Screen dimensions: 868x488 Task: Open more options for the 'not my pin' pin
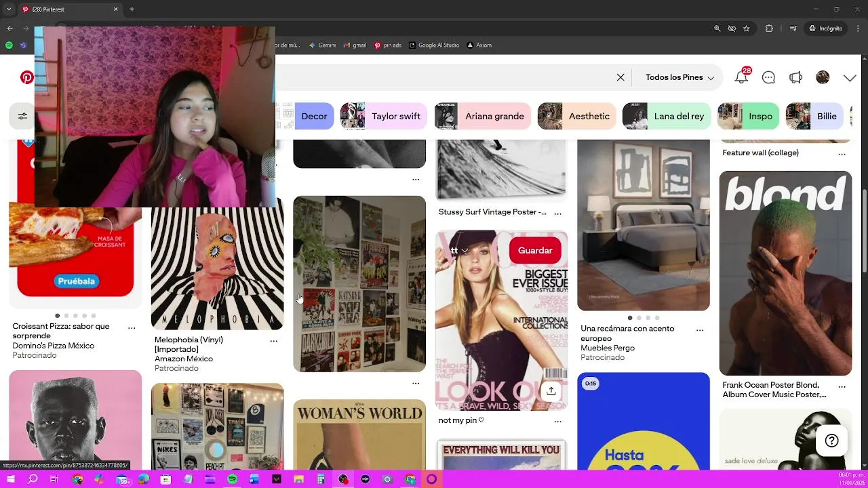[557, 421]
